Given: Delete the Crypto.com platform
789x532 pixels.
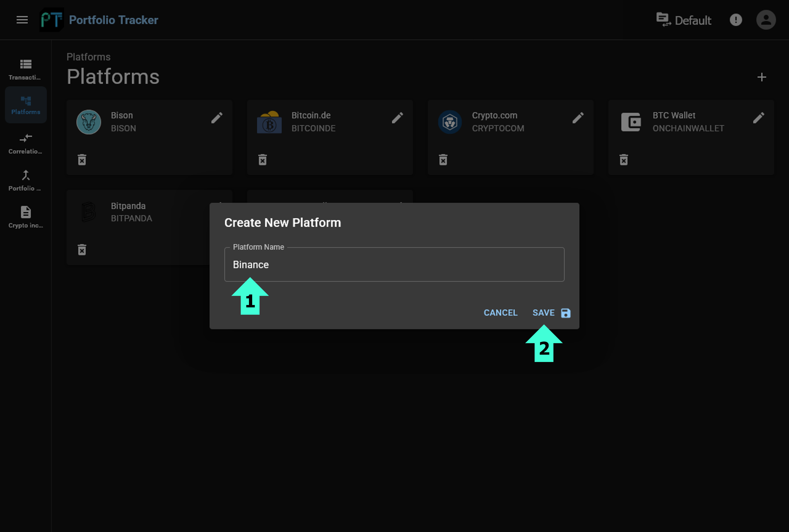Looking at the screenshot, I should 443,159.
